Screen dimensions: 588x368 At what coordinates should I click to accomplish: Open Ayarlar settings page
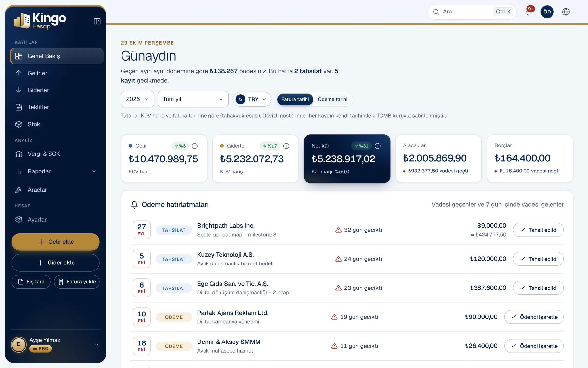click(x=57, y=220)
